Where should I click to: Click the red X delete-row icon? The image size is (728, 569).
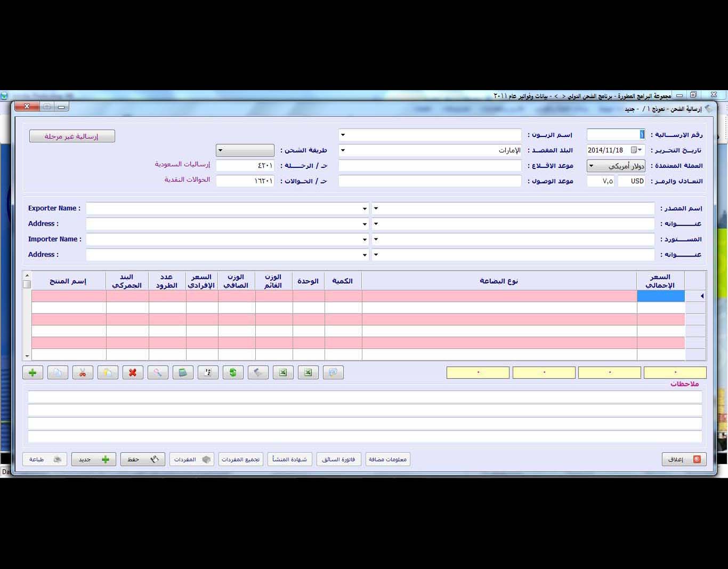[x=133, y=373]
